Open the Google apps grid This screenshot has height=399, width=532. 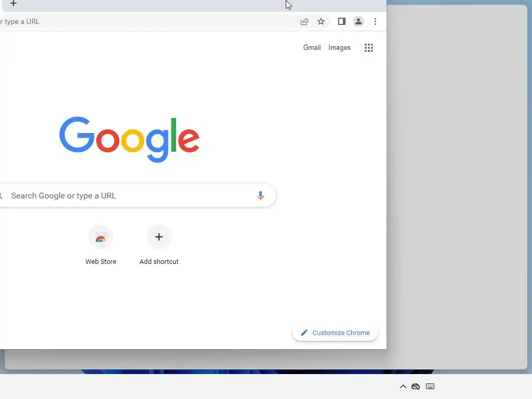[x=369, y=48]
